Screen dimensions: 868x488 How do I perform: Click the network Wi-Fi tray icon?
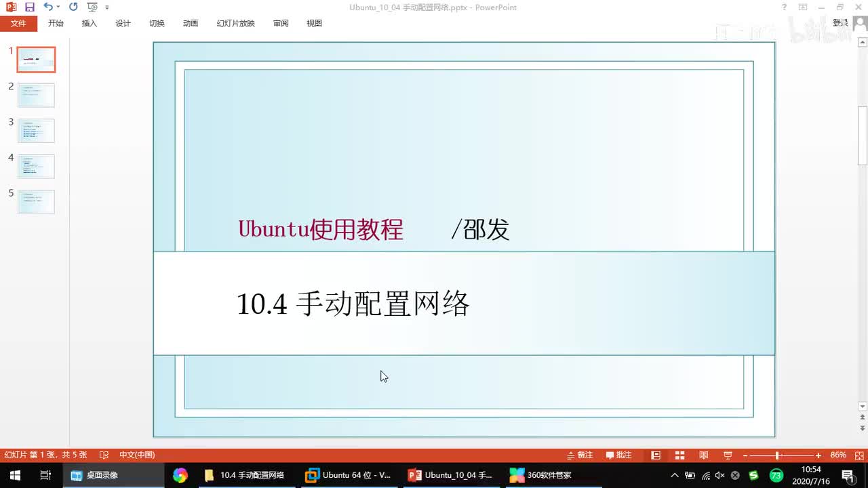[x=706, y=475]
